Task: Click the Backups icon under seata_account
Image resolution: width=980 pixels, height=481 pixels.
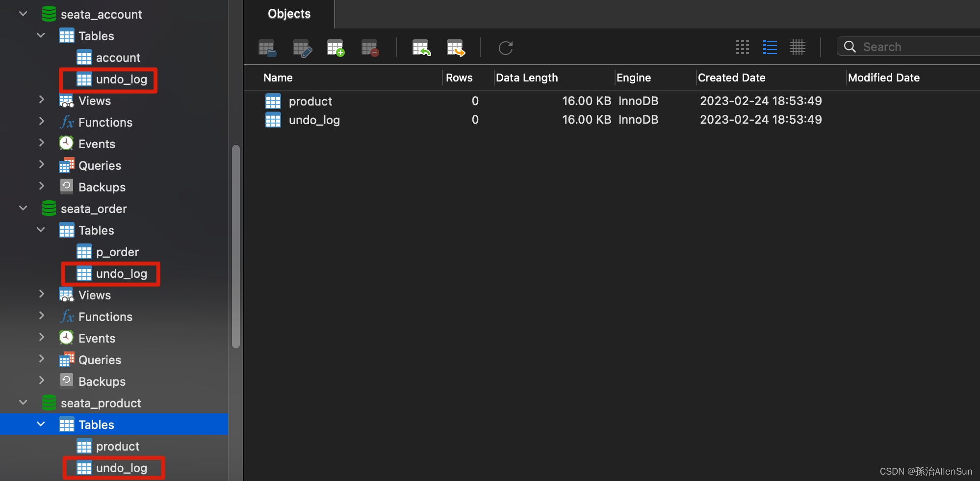Action: 67,187
